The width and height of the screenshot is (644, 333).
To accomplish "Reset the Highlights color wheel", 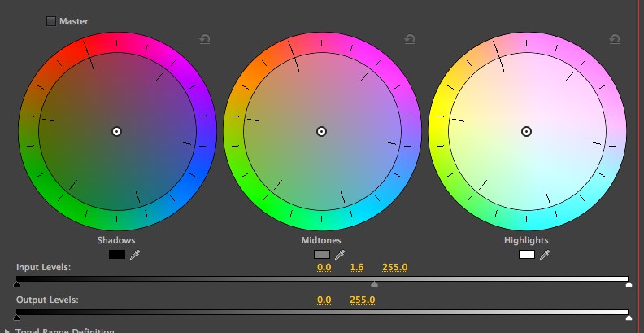I will click(615, 39).
